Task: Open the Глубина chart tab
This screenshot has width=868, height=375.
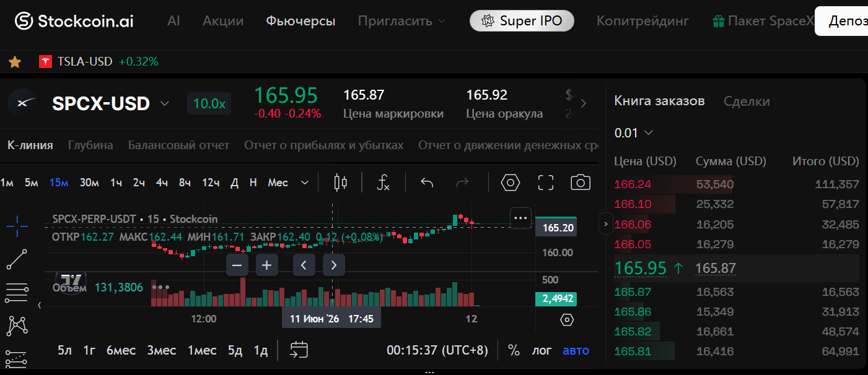Action: coord(90,145)
